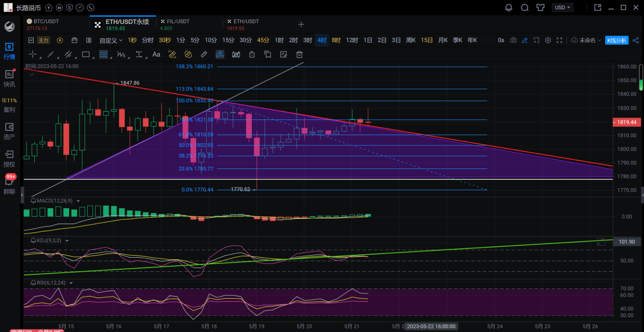Click the second orange linked-drawing icon

[189, 54]
